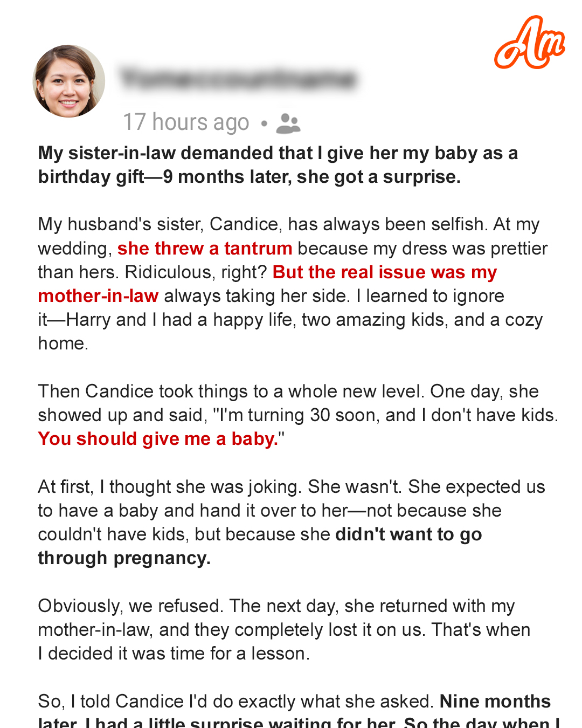Click the friends audience icon beside timestamp

pos(288,123)
